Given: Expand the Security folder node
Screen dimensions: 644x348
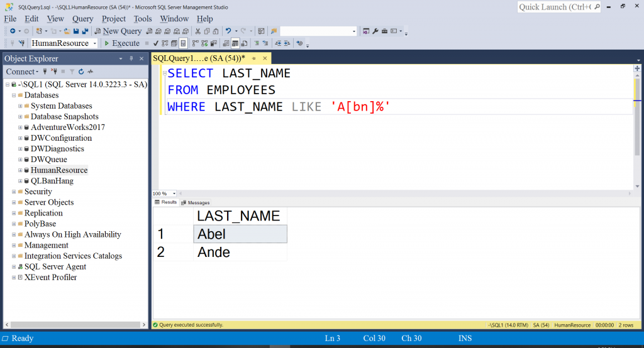Looking at the screenshot, I should coord(14,192).
